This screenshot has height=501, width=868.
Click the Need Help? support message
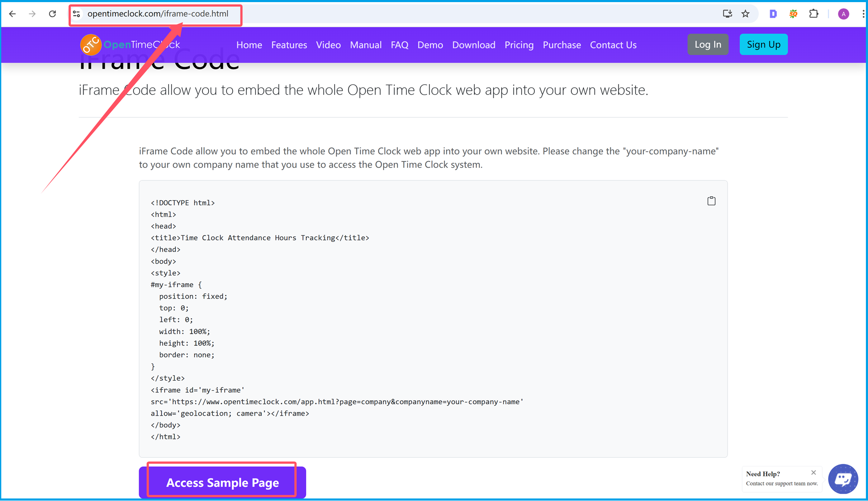point(781,479)
